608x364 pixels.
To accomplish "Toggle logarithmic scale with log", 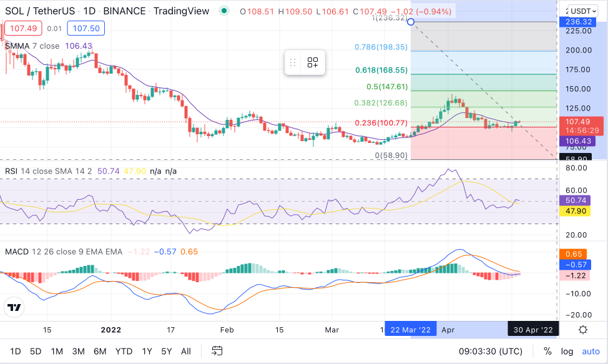I will pyautogui.click(x=567, y=352).
